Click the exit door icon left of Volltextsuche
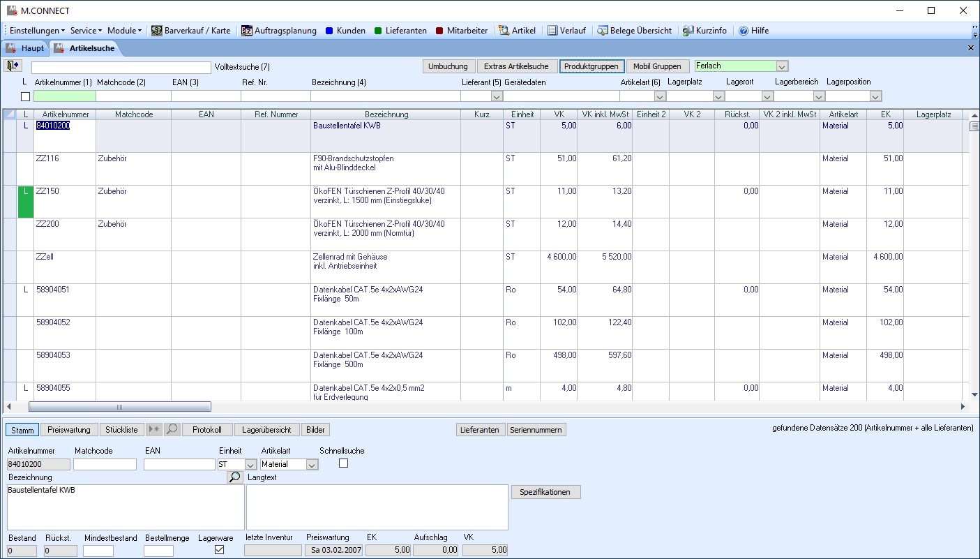The height and width of the screenshot is (559, 980). tap(13, 66)
